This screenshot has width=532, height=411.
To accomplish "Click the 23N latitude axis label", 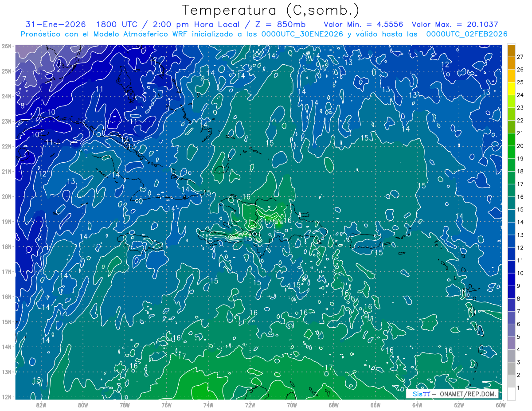I will pos(7,121).
